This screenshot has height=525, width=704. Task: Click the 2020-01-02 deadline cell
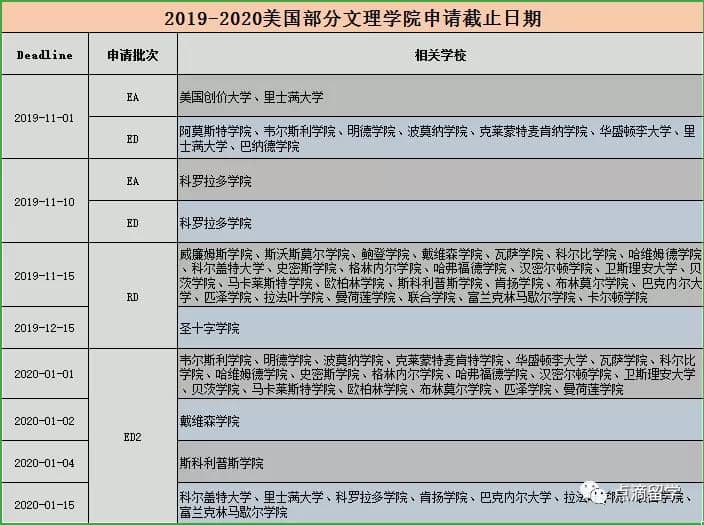coord(44,421)
